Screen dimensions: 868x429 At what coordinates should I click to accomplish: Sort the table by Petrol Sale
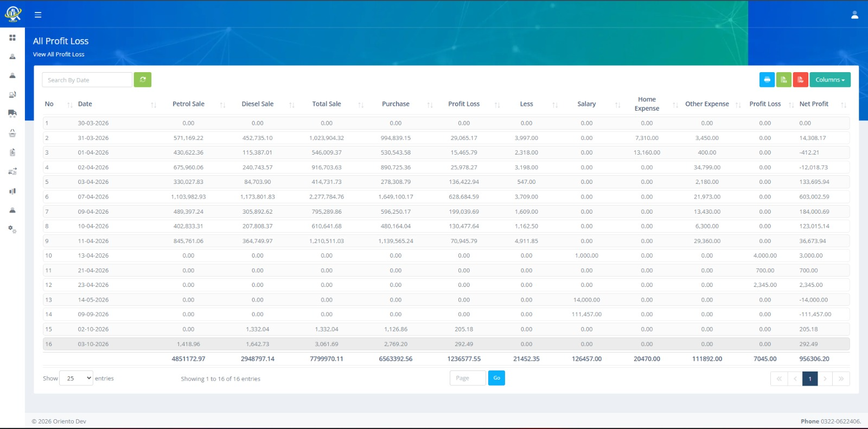click(188, 104)
